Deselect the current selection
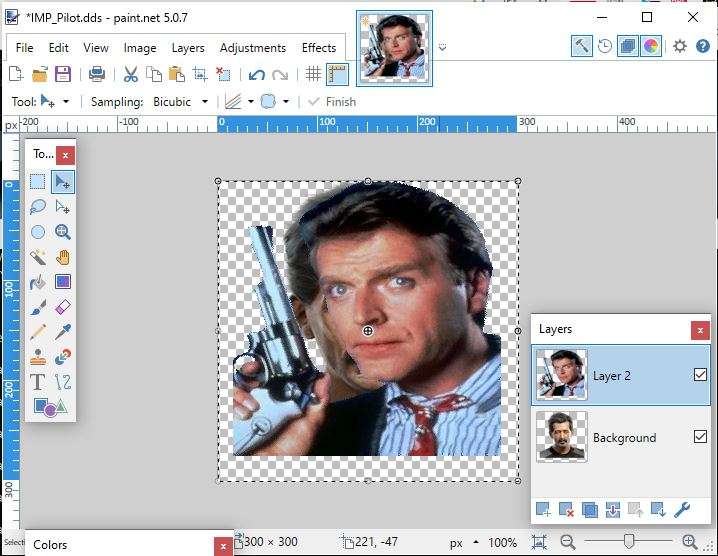This screenshot has width=718, height=556. [x=223, y=74]
